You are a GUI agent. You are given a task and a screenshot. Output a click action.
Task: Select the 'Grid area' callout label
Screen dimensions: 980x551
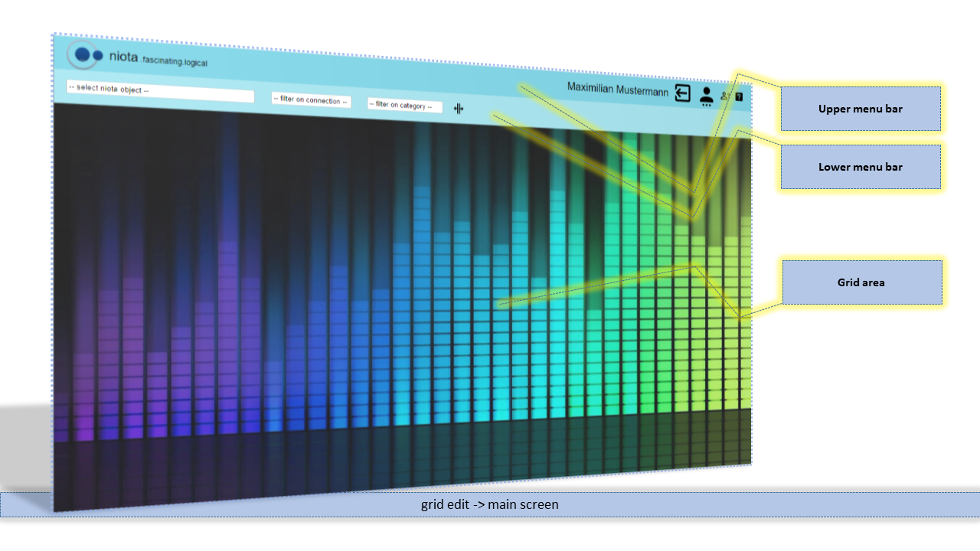(861, 282)
